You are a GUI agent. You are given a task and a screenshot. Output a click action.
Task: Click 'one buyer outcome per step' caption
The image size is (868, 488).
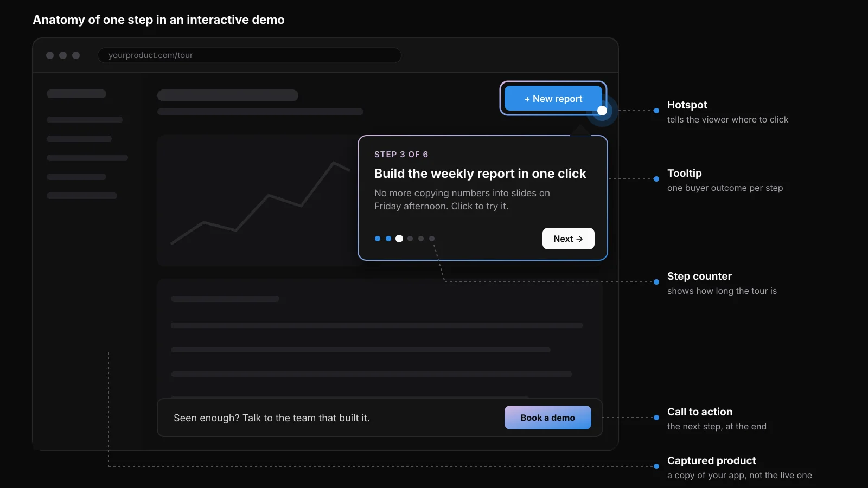[725, 188]
